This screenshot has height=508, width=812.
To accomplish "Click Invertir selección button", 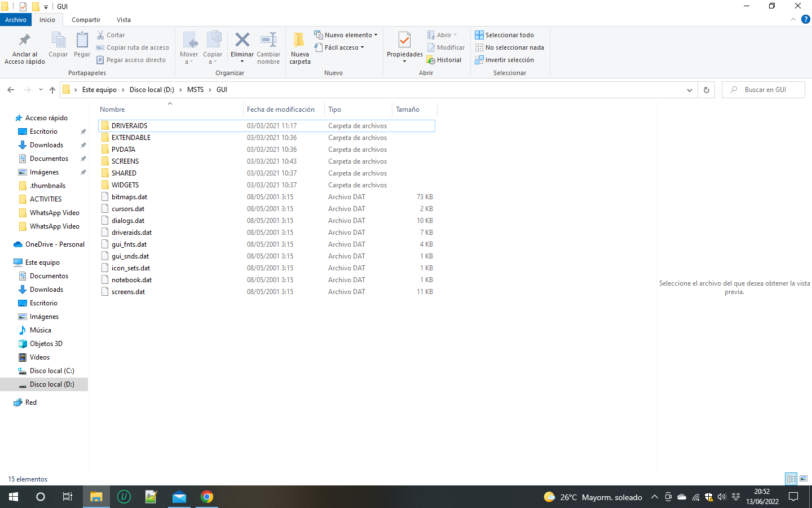I will click(504, 60).
